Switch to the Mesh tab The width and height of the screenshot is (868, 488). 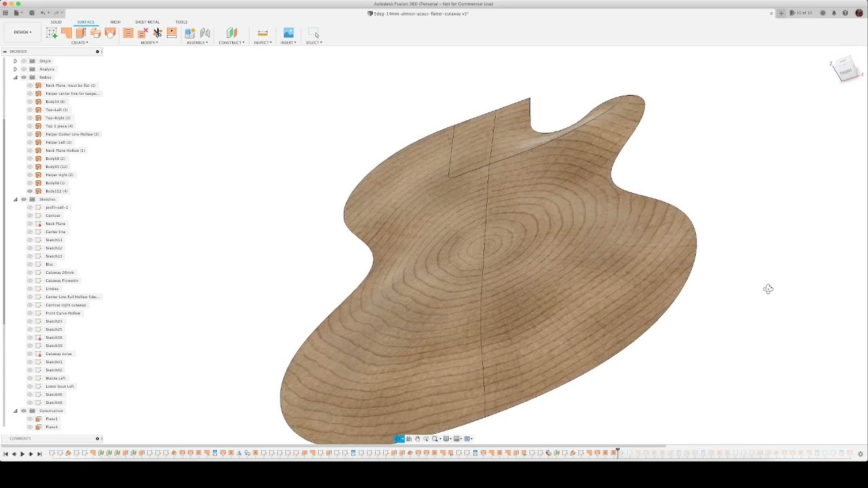115,22
